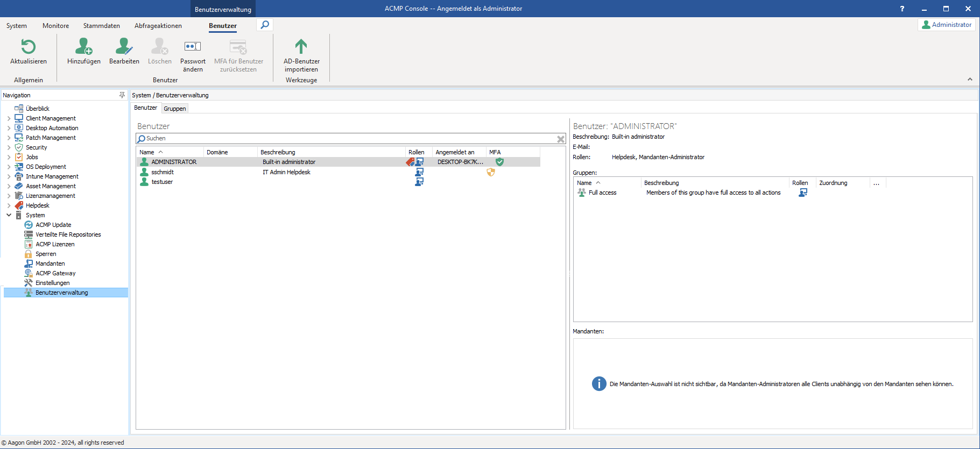
Task: Open Einstellungen in the navigation tree
Action: [52, 283]
